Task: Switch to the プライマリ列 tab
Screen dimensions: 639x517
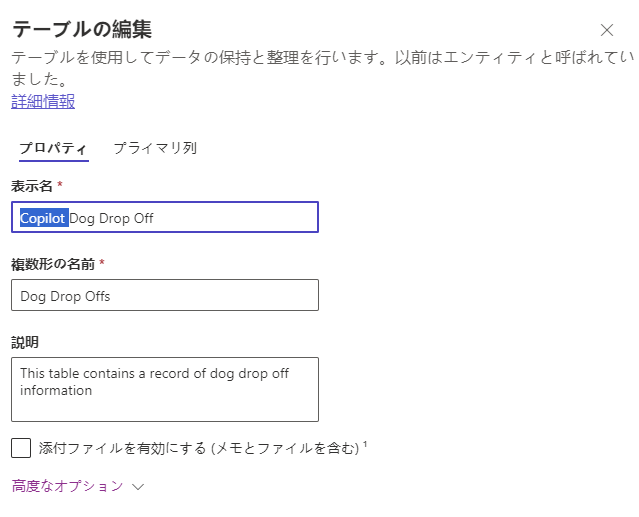Action: pos(155,148)
